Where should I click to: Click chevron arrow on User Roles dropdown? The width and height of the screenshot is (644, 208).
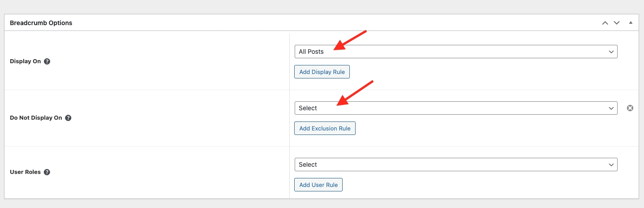point(611,165)
